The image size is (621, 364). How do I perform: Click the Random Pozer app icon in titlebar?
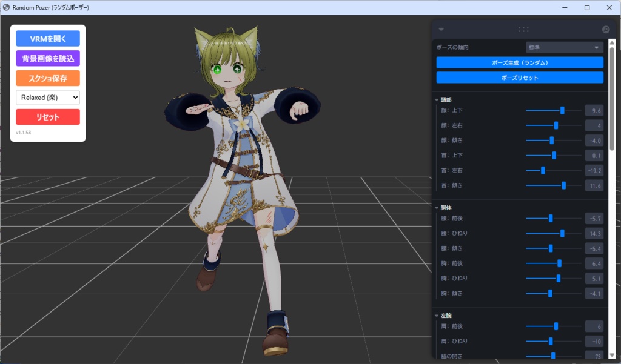[x=6, y=7]
